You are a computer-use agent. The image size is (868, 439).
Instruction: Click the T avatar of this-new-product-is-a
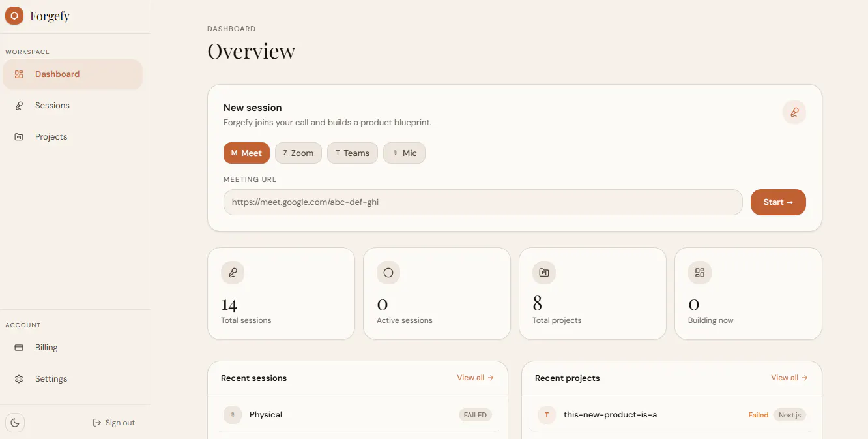click(x=547, y=415)
